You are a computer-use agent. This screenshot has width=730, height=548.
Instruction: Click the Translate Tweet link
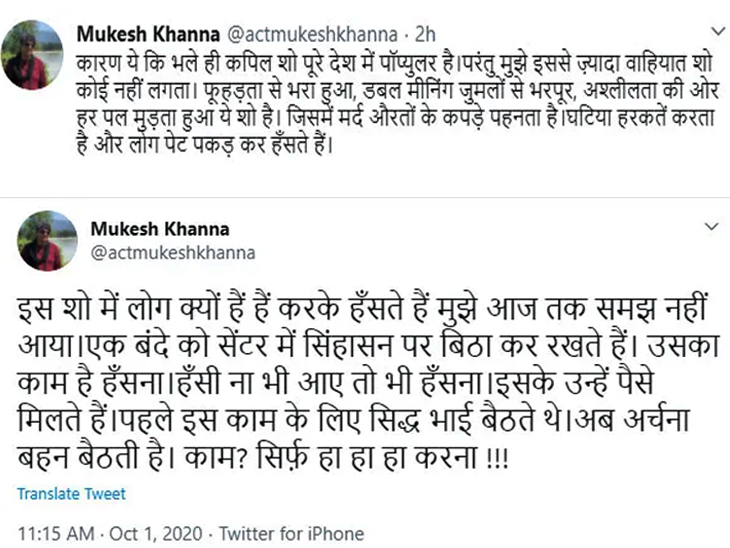pyautogui.click(x=71, y=494)
